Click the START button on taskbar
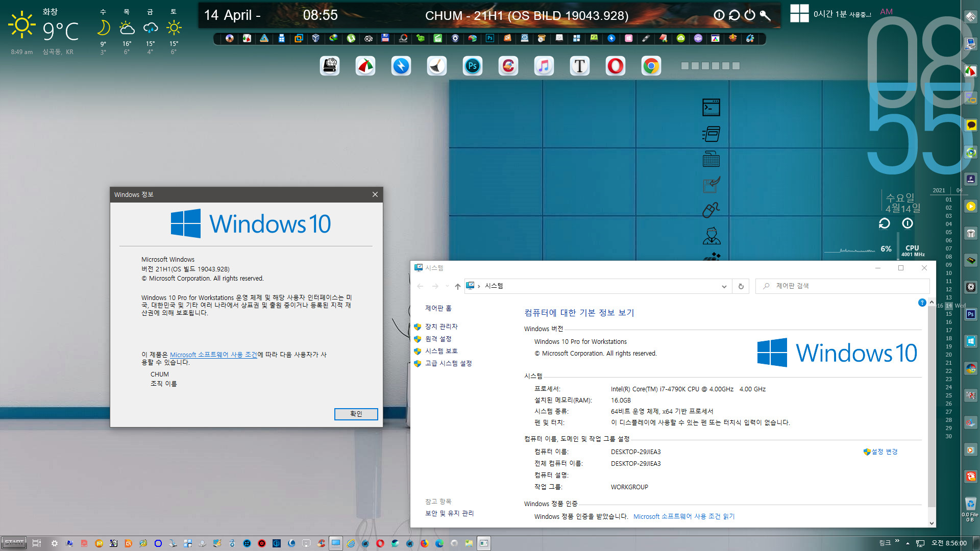980x551 pixels. pos(14,543)
